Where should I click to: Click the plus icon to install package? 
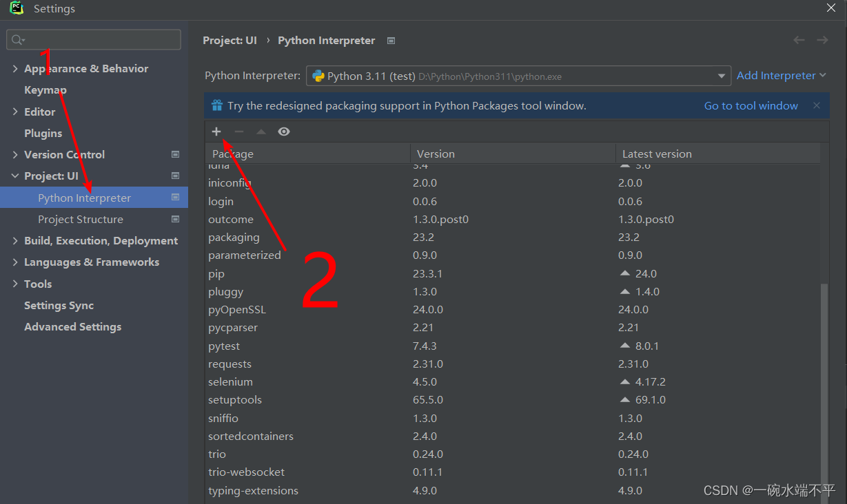(216, 132)
